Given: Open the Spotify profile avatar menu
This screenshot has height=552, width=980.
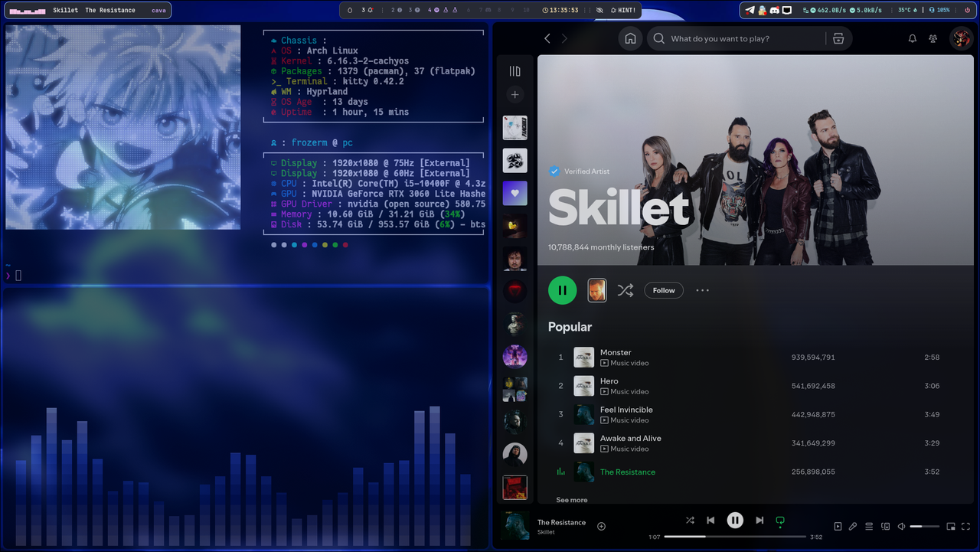Looking at the screenshot, I should click(x=961, y=38).
